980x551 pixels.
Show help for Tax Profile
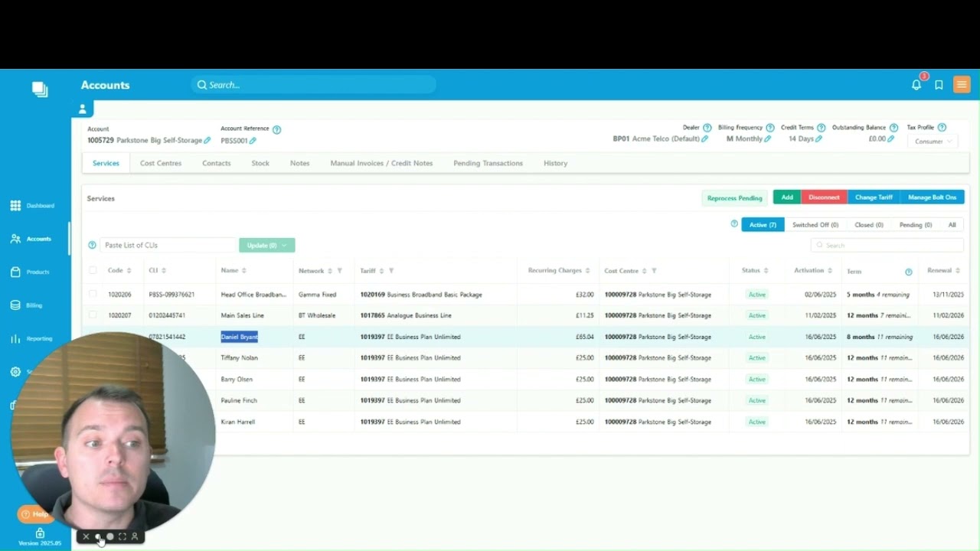pyautogui.click(x=942, y=128)
